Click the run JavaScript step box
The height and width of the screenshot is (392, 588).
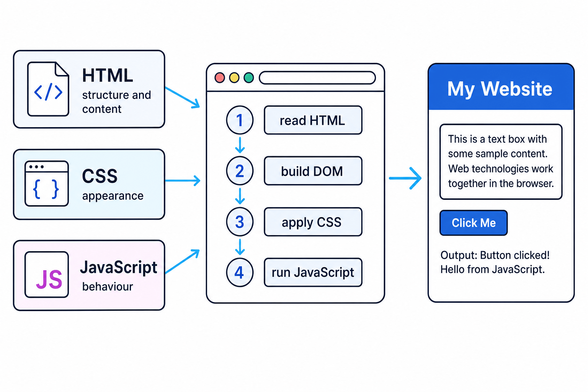pyautogui.click(x=313, y=272)
